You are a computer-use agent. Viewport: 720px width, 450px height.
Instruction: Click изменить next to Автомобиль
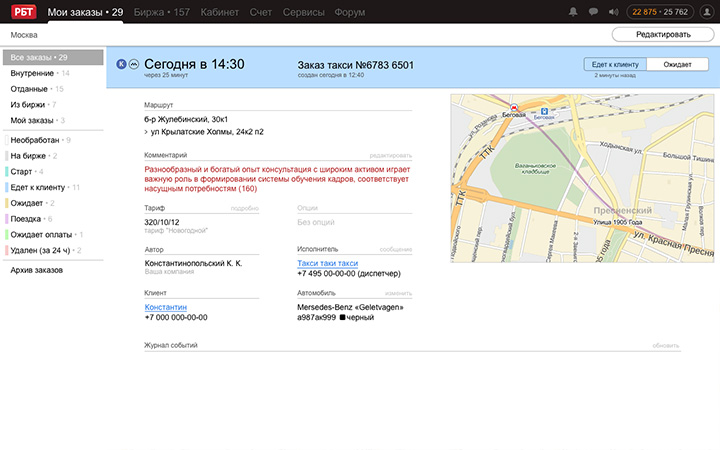[398, 293]
